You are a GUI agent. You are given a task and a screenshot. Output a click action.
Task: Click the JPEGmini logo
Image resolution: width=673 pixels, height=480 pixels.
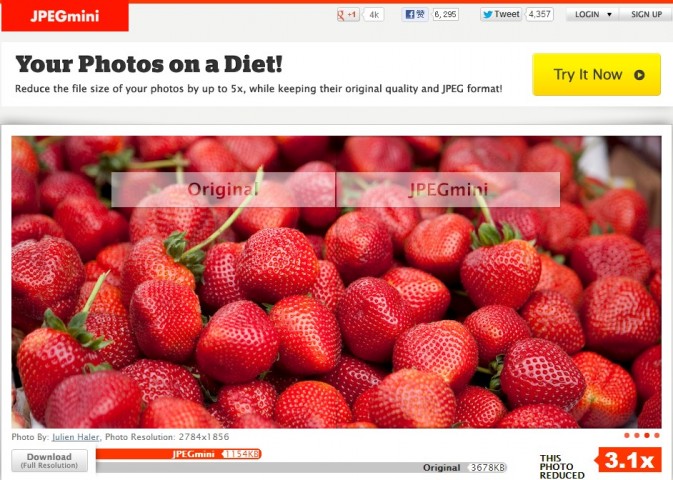pos(65,16)
